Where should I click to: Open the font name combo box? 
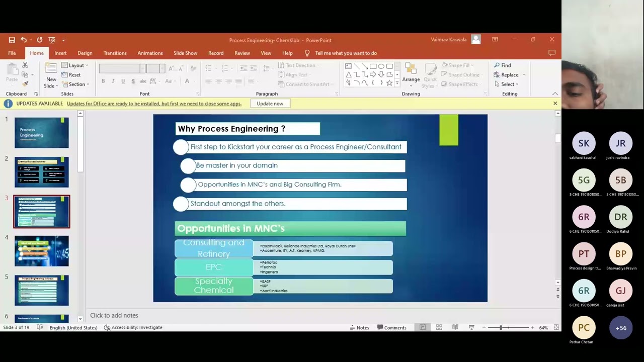pos(122,68)
